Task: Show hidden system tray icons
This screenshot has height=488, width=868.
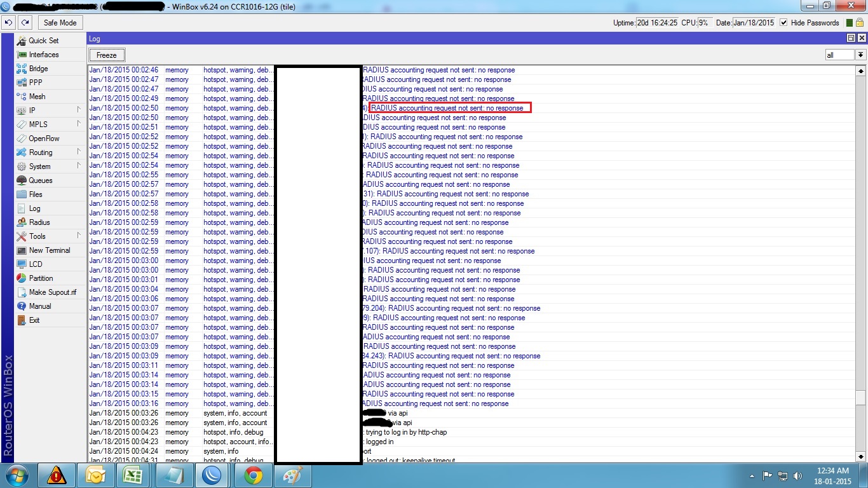Action: [x=752, y=476]
